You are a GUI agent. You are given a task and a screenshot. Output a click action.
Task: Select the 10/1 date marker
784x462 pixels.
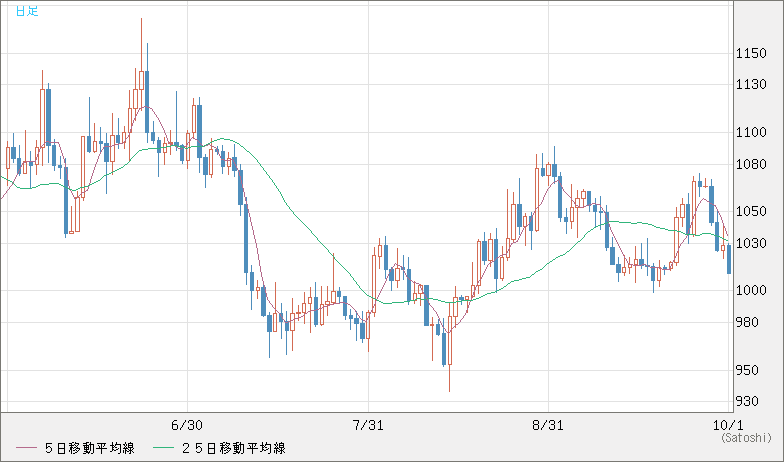pos(727,425)
